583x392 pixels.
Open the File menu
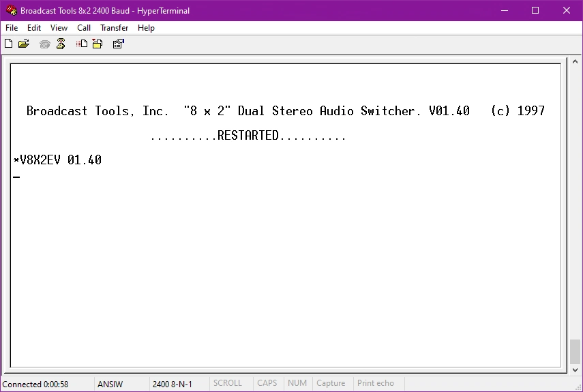tap(12, 28)
